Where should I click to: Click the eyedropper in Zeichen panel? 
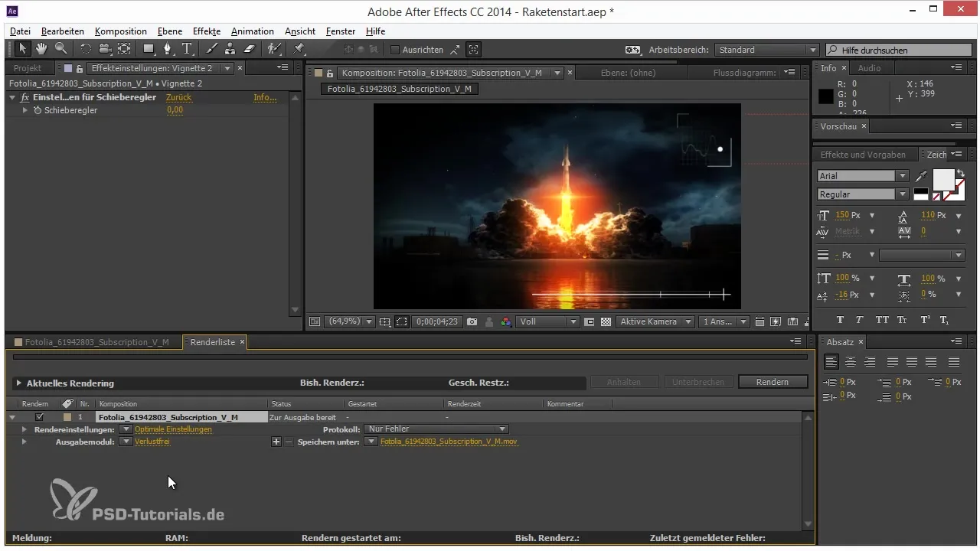(x=921, y=176)
